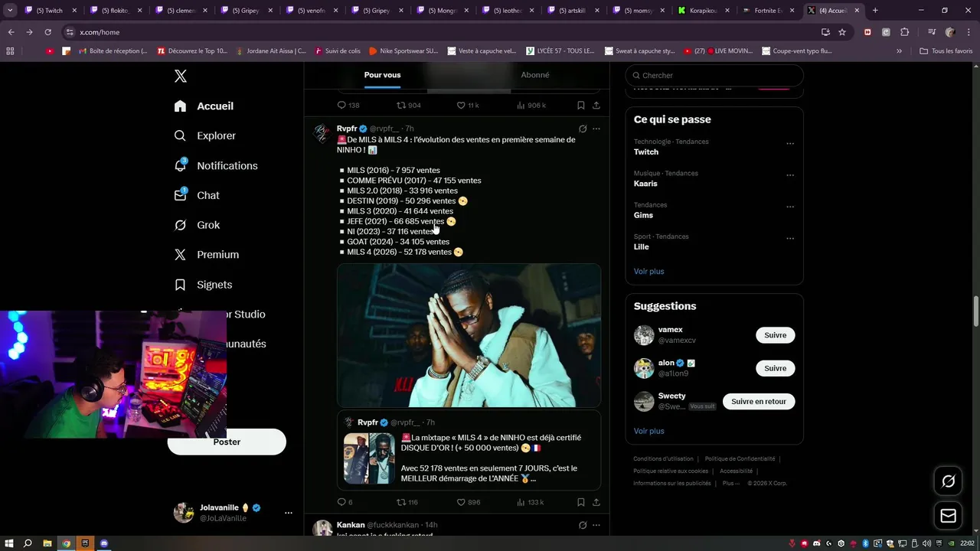Switch to the Fortnite browser tab
Screen dimensions: 980x551
coord(769,11)
